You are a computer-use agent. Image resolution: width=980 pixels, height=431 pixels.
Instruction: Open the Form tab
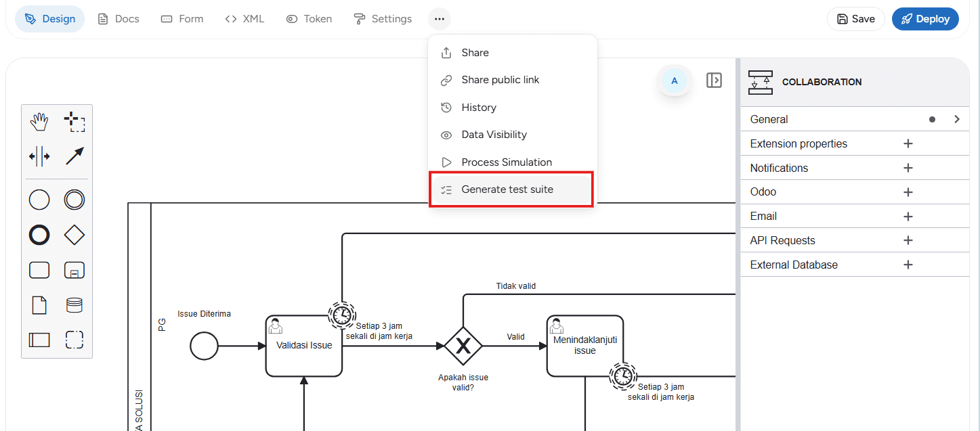click(x=182, y=19)
